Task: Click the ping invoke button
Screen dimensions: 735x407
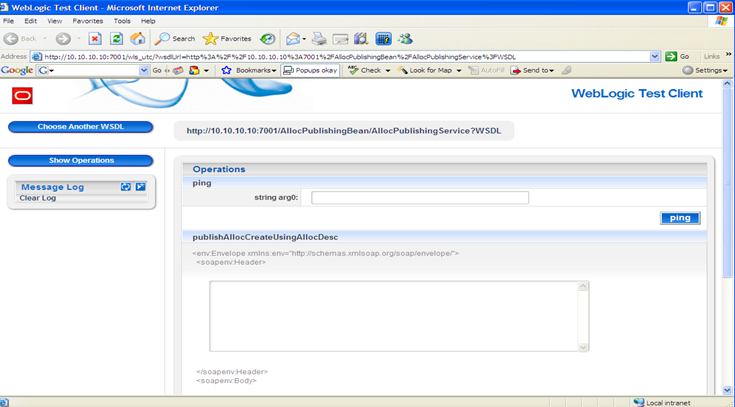Action: tap(680, 218)
